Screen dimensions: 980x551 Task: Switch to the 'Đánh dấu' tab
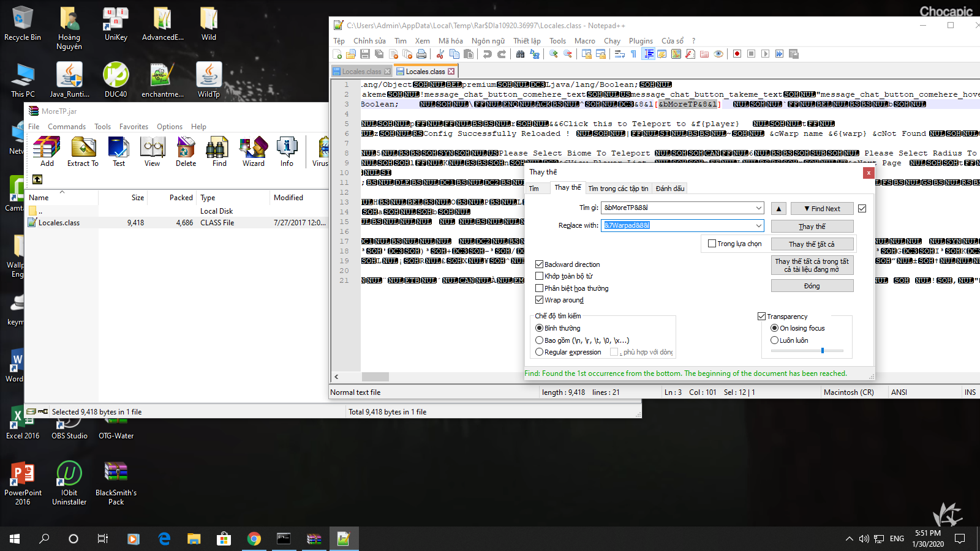[669, 189]
